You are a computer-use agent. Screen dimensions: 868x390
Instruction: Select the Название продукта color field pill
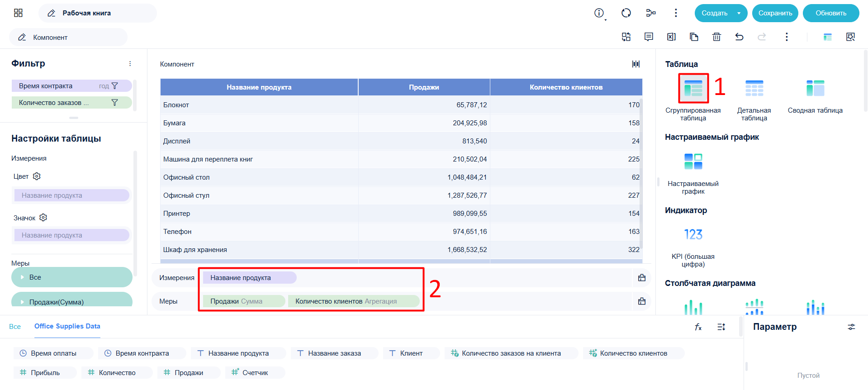coord(71,195)
